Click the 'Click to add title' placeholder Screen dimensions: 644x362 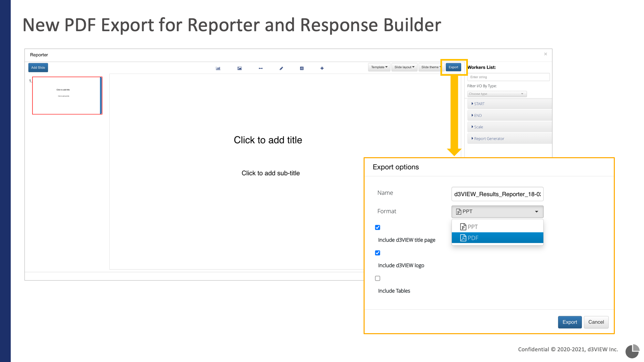click(268, 140)
